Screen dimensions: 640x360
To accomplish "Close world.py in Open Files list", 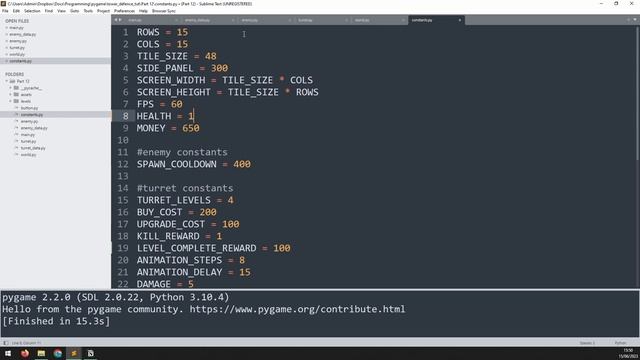I will pos(7,54).
